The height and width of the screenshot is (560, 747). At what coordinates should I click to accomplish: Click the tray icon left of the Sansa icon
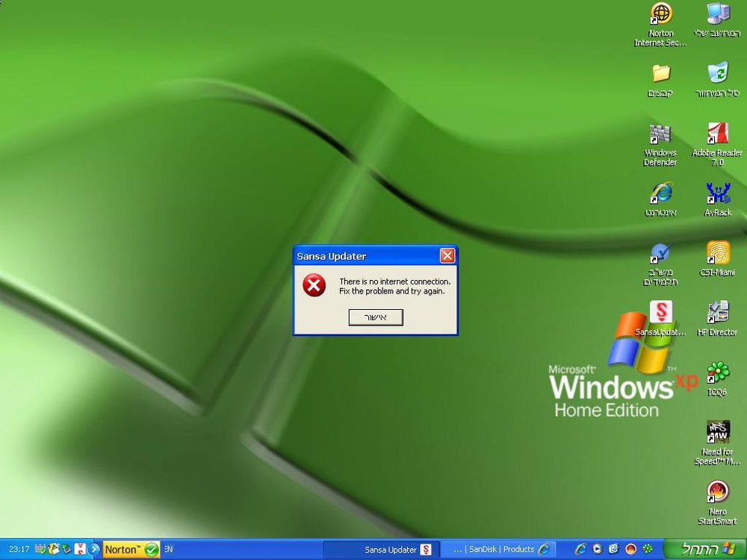pos(66,549)
